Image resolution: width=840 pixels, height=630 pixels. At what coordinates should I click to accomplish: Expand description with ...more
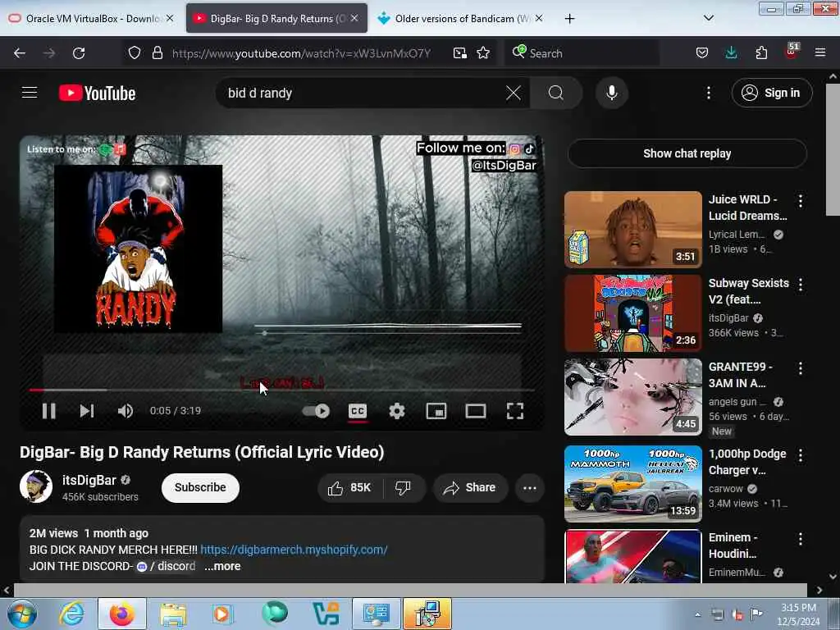(x=222, y=566)
